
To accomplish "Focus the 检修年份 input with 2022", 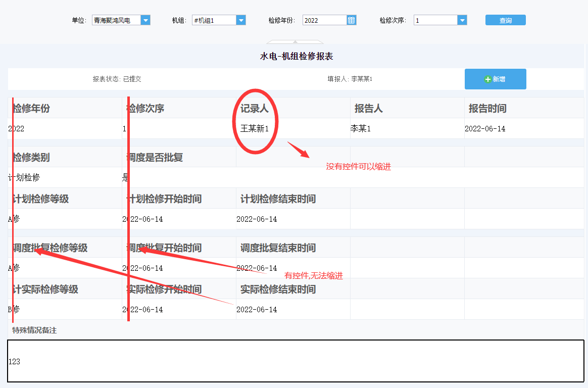I will [325, 20].
